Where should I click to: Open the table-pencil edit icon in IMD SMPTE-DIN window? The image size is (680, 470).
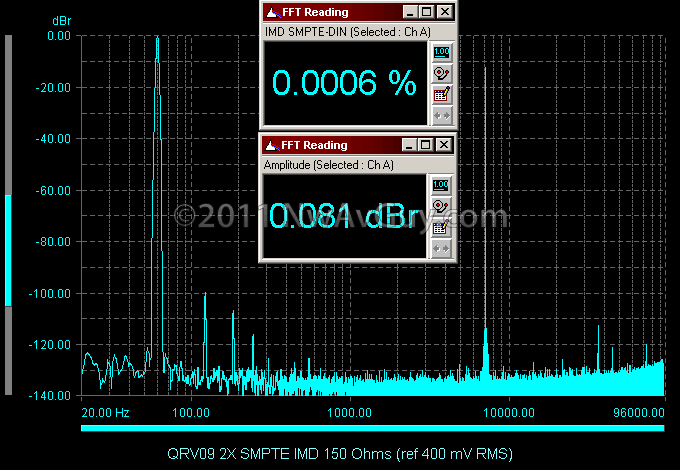(442, 95)
